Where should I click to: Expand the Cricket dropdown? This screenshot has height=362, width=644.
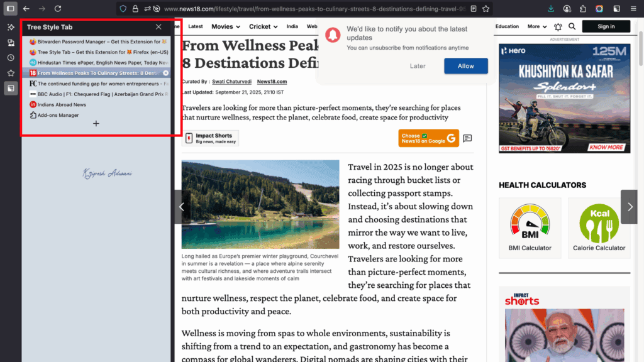point(263,26)
